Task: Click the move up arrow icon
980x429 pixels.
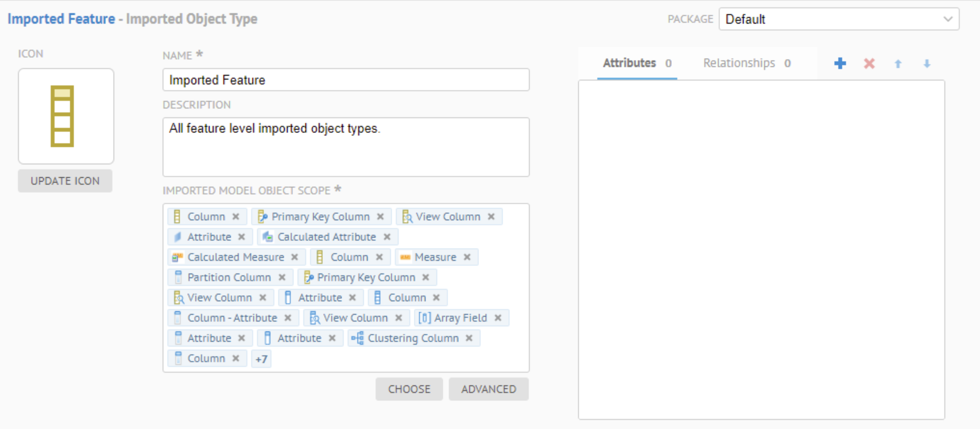Action: coord(898,64)
